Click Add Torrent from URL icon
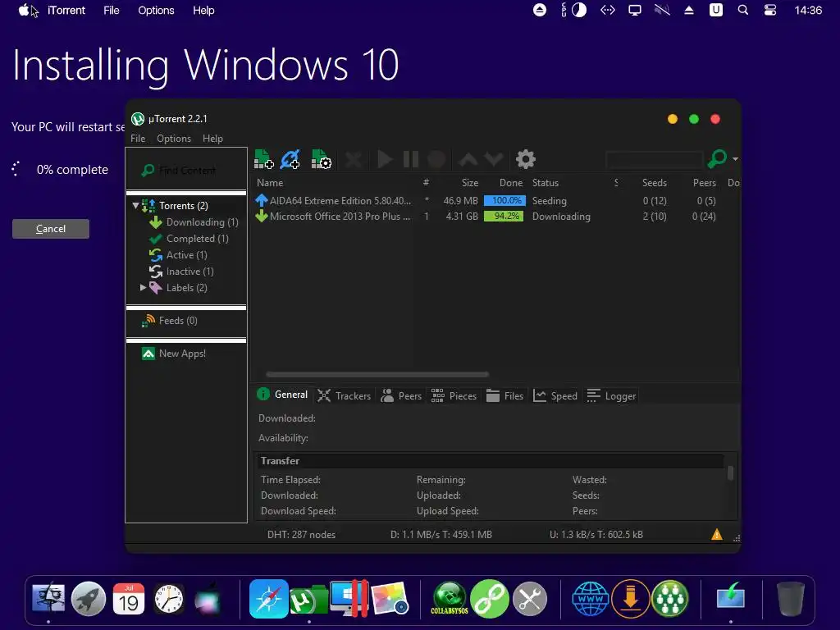Viewport: 840px width, 630px height. point(290,159)
